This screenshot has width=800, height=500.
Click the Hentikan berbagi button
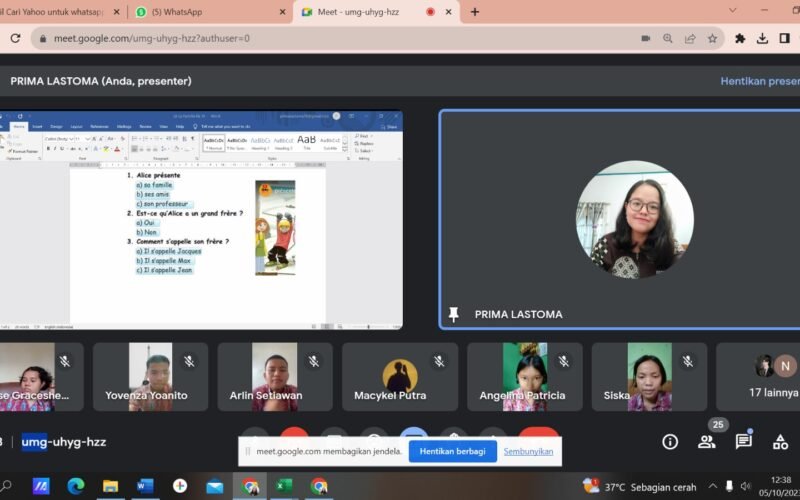click(x=452, y=451)
